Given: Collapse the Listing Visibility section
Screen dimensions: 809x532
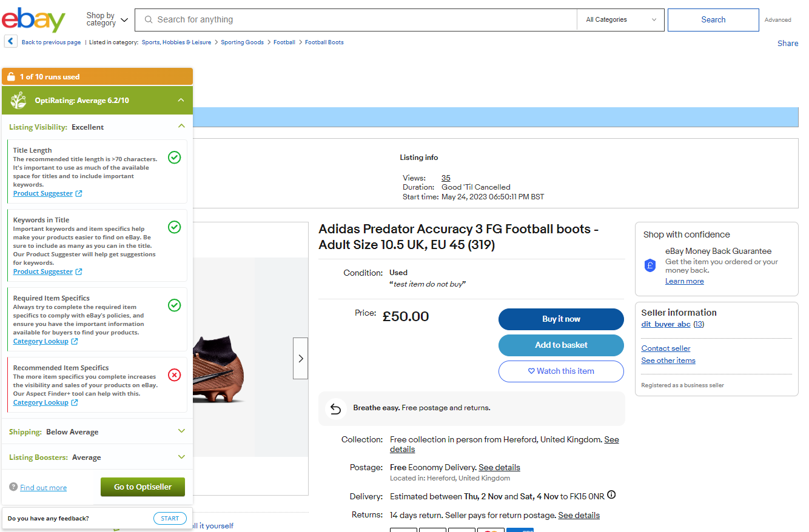Looking at the screenshot, I should coord(181,127).
